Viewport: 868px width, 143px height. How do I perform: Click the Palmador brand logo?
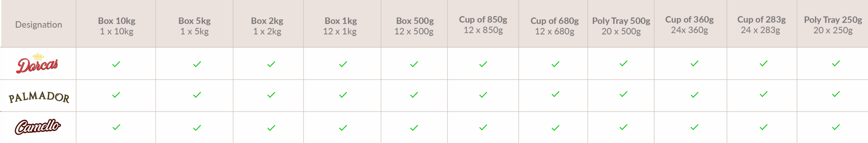click(39, 97)
